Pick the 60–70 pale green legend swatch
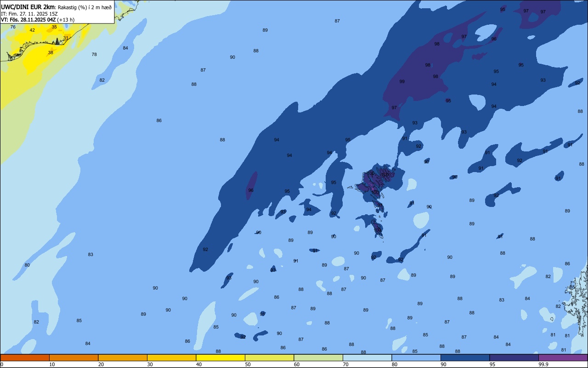The width and height of the screenshot is (588, 368). pyautogui.click(x=318, y=357)
